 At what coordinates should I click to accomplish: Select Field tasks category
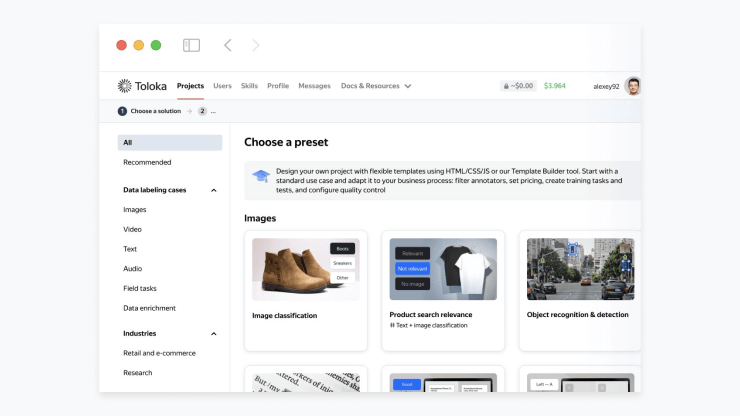pyautogui.click(x=140, y=288)
